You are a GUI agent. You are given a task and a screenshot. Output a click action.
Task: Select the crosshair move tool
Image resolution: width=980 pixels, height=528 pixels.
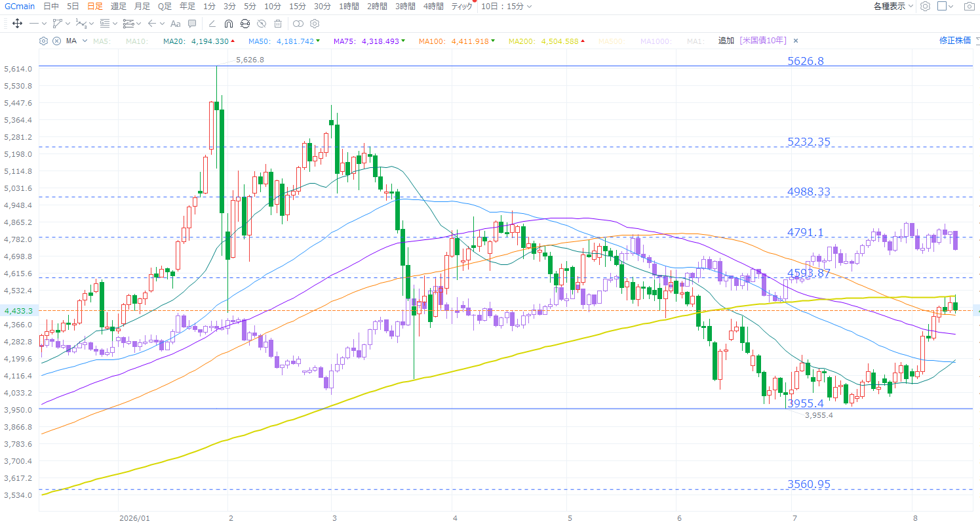(x=17, y=24)
